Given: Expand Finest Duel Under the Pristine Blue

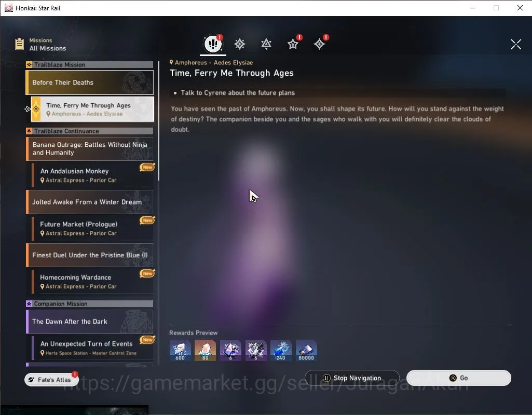Looking at the screenshot, I should 90,255.
